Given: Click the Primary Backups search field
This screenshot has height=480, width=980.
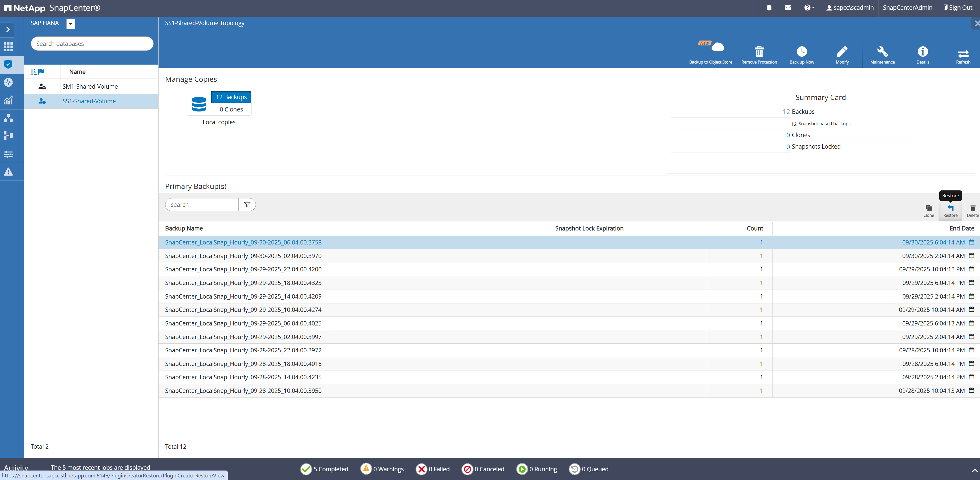Looking at the screenshot, I should click(202, 205).
